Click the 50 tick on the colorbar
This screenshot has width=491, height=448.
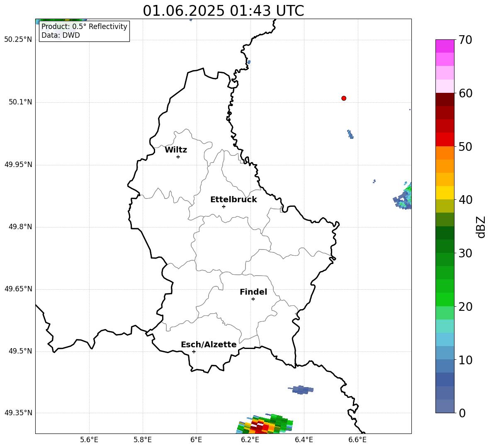tap(465, 146)
